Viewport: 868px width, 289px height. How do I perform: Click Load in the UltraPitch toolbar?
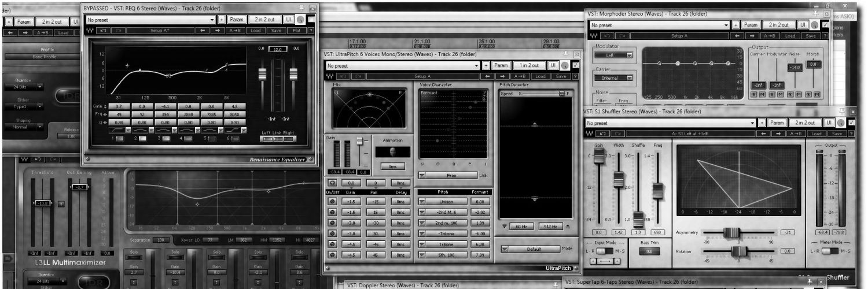click(540, 76)
